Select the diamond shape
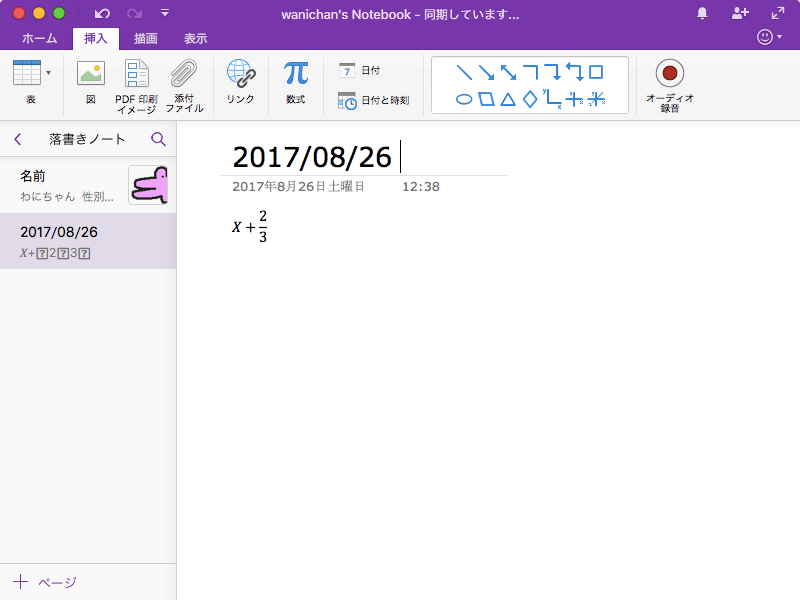Screen dimensions: 800x600 (531, 99)
